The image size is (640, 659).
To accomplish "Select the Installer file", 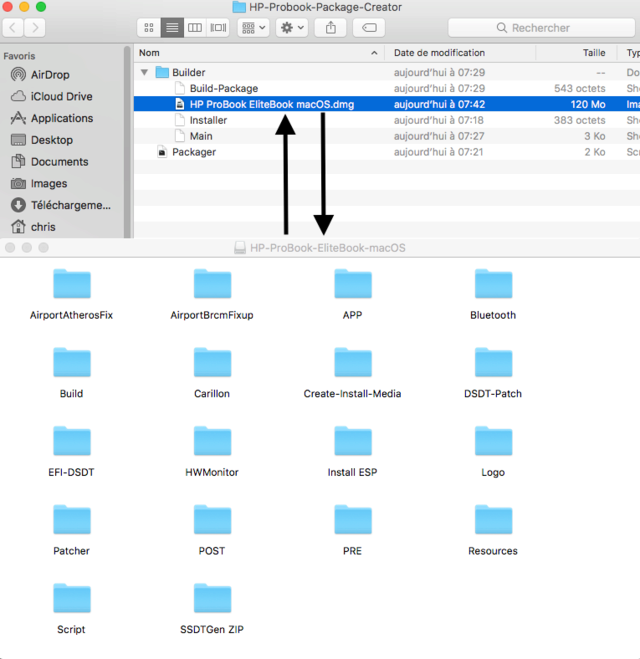I will pyautogui.click(x=387, y=120).
